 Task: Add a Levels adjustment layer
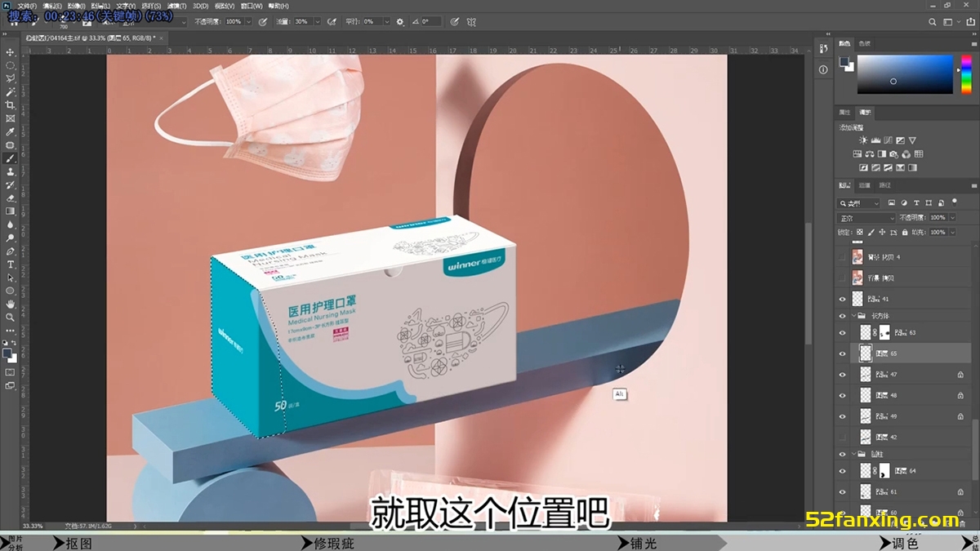(875, 140)
